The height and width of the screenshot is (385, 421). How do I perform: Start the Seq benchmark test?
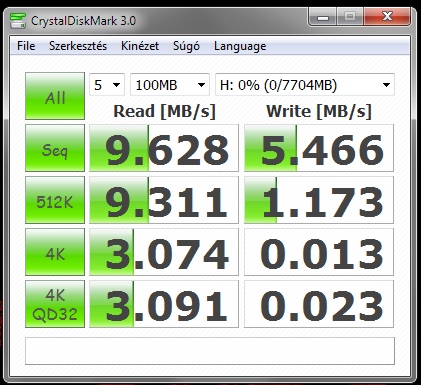(x=55, y=148)
